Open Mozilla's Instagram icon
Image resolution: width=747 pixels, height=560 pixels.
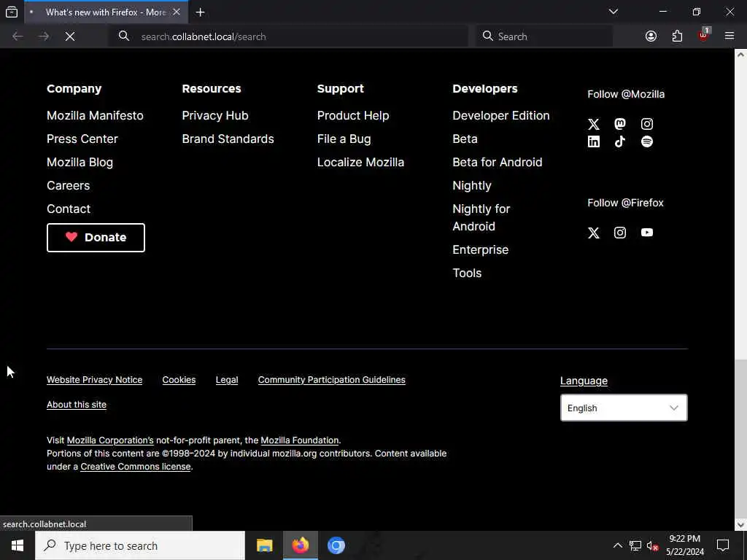tap(647, 124)
